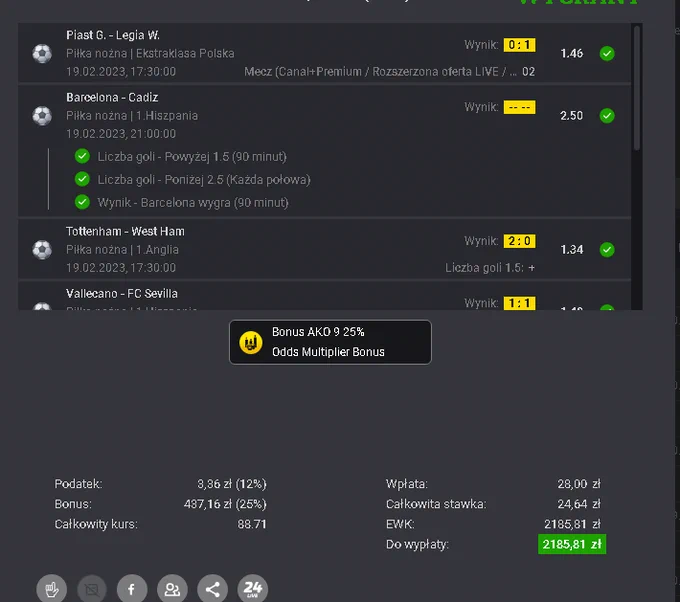680x602 pixels.
Task: Click the green check beside odds 1.46
Action: [x=607, y=54]
